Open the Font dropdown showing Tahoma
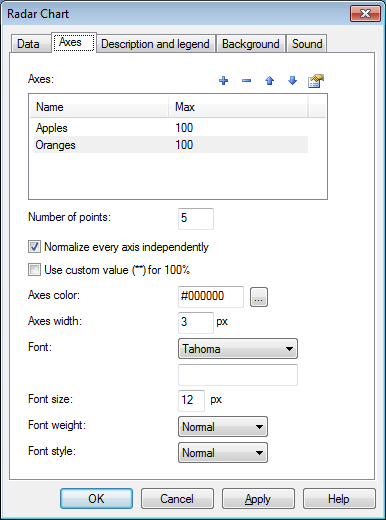 [238, 349]
